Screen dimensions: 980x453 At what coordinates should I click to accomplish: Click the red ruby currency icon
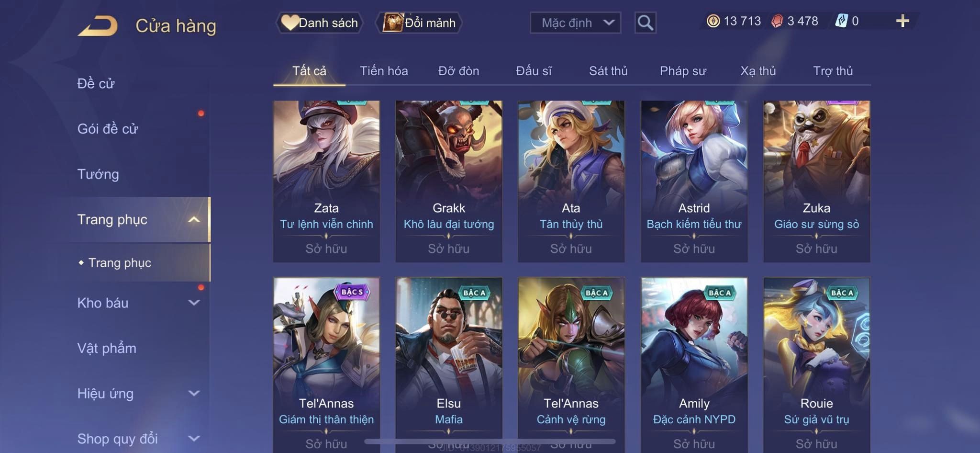(777, 21)
